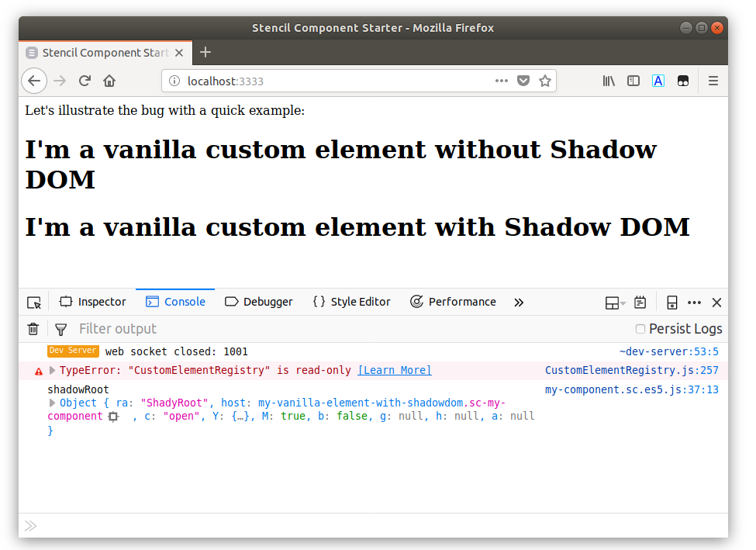Open source ~dev-server:53:5

(x=668, y=351)
